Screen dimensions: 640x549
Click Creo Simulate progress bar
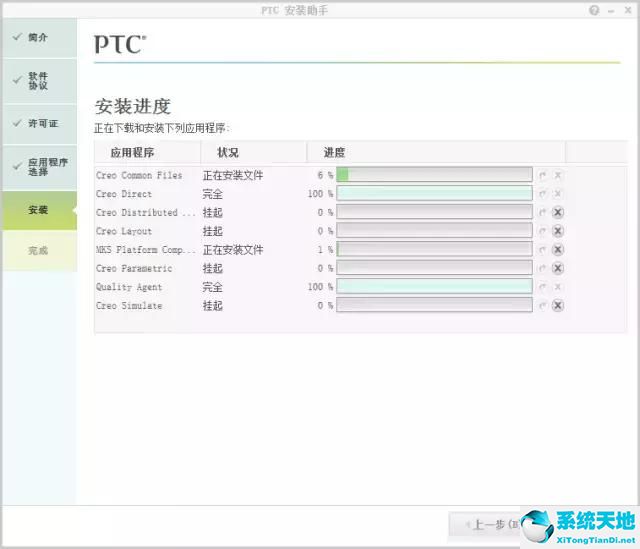click(434, 305)
